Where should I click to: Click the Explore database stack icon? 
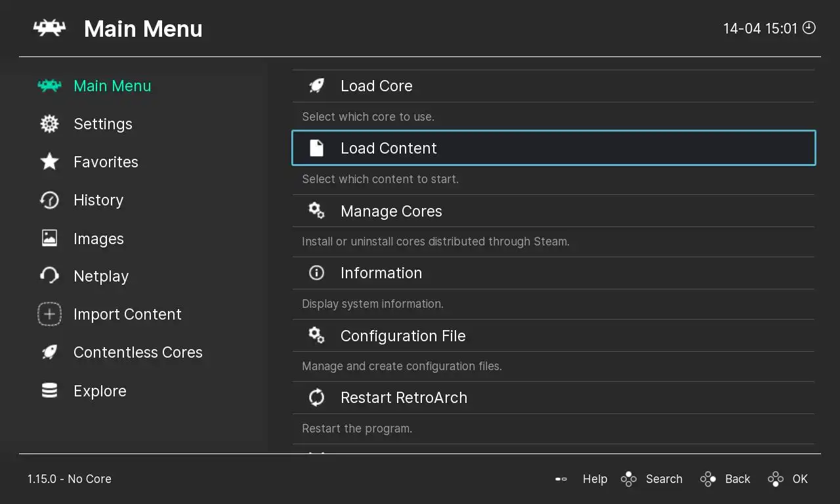tap(49, 390)
